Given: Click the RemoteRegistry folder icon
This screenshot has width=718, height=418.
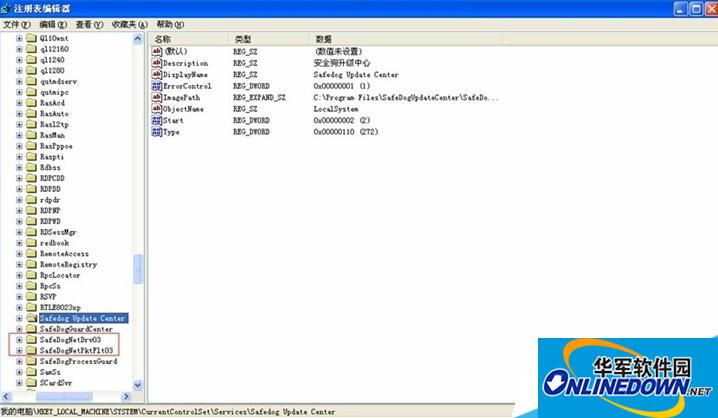Looking at the screenshot, I should point(31,266).
